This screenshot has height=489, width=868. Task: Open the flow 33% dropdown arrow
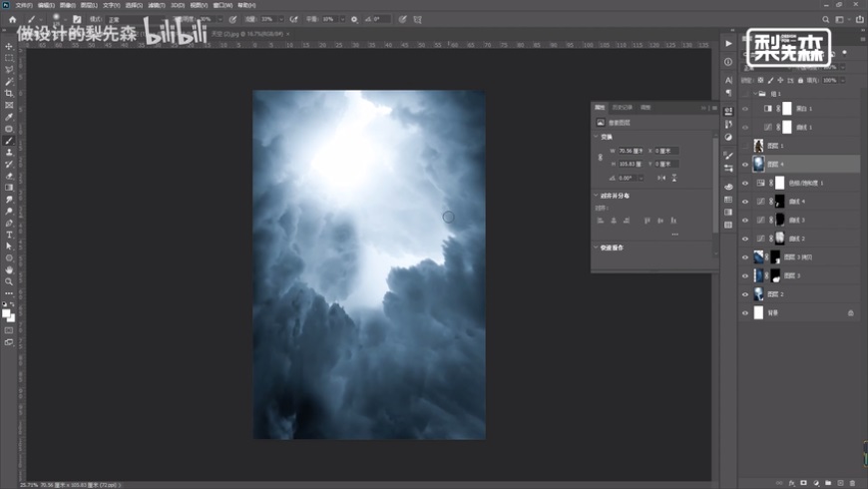pos(281,19)
